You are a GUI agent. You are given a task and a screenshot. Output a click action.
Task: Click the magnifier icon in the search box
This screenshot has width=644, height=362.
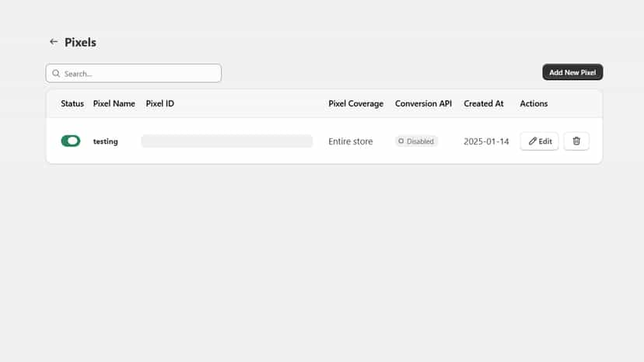(x=56, y=74)
